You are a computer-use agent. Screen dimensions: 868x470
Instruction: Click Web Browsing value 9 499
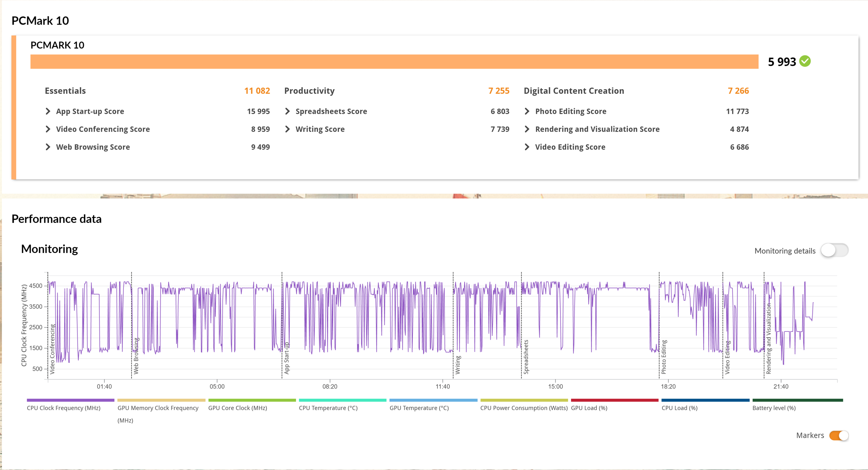(x=261, y=147)
